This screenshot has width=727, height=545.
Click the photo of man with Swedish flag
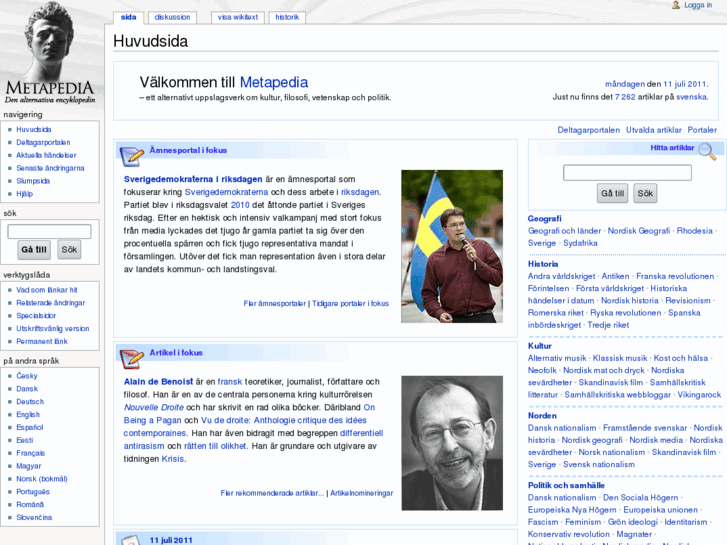pyautogui.click(x=452, y=246)
